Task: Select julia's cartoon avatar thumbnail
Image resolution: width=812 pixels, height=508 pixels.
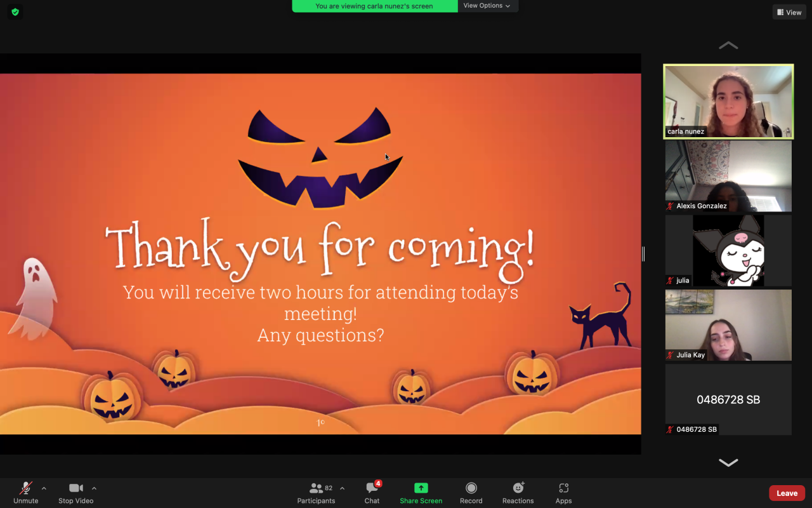Action: pos(728,250)
